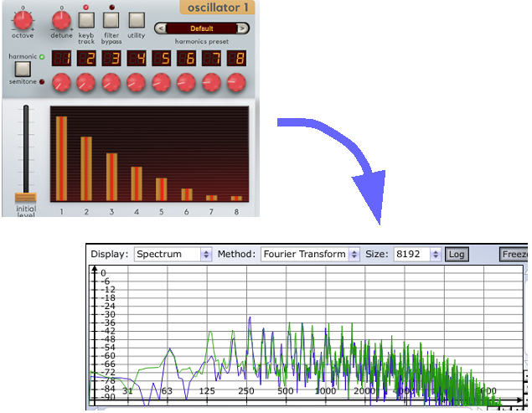Click the detune knob

click(x=61, y=20)
